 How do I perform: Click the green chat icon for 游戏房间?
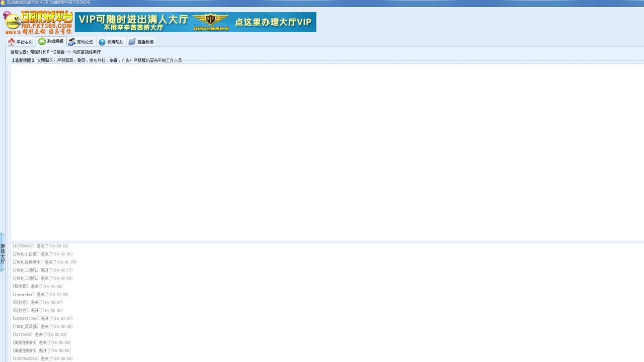pos(42,42)
